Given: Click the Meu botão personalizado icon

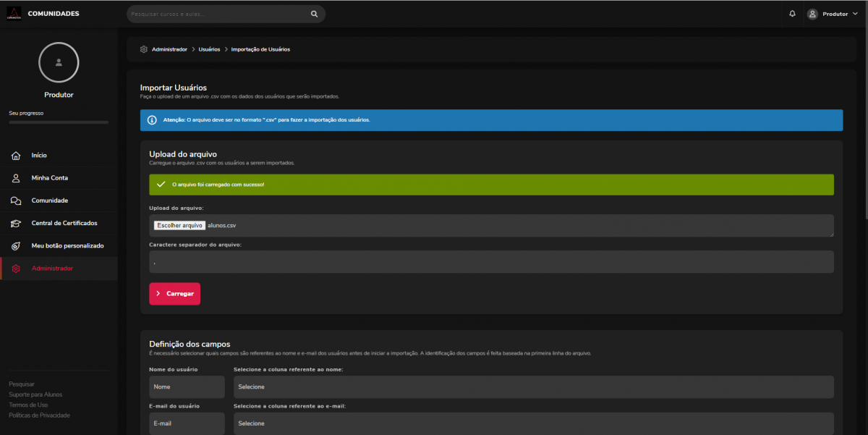Looking at the screenshot, I should point(16,246).
